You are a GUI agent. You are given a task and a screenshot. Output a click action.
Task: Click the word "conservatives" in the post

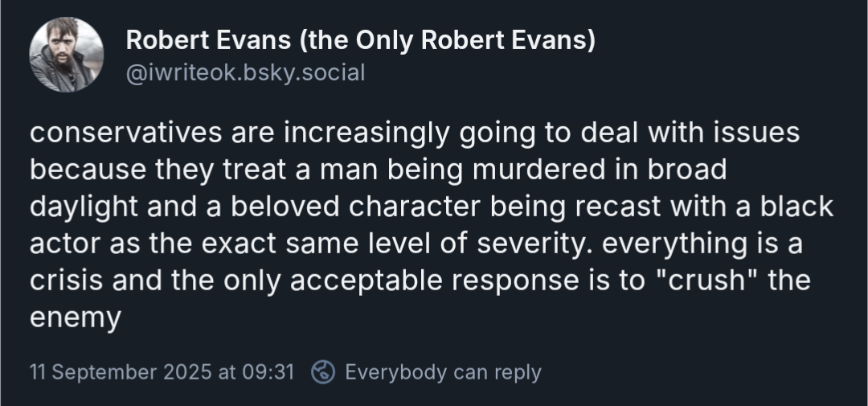(125, 133)
